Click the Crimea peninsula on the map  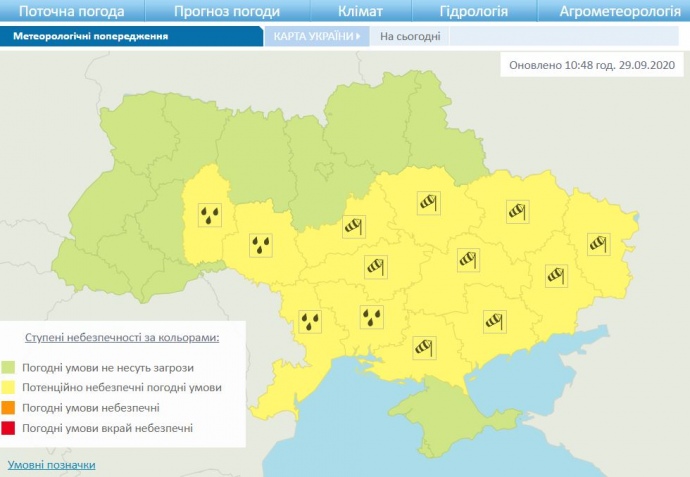(x=432, y=412)
